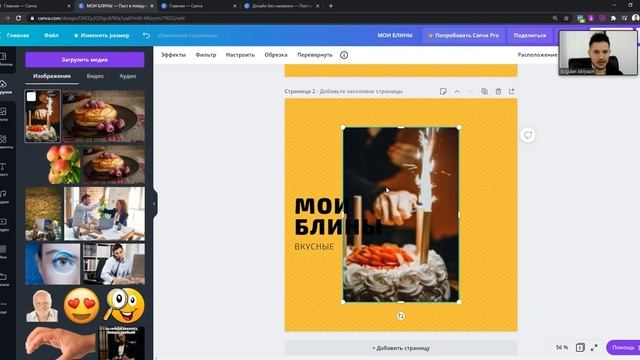
Task: Open the Перевернуть flip option
Action: tap(315, 55)
